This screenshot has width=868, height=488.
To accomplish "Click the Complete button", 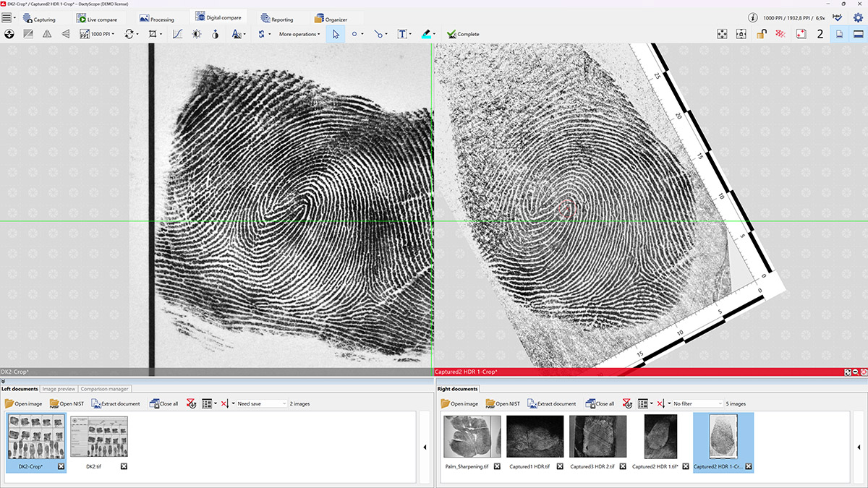I will (463, 34).
